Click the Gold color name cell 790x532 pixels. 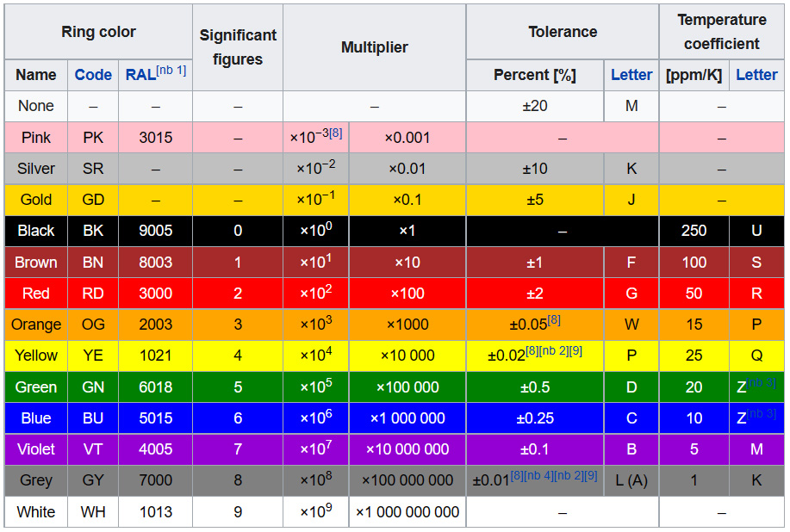[x=35, y=200]
